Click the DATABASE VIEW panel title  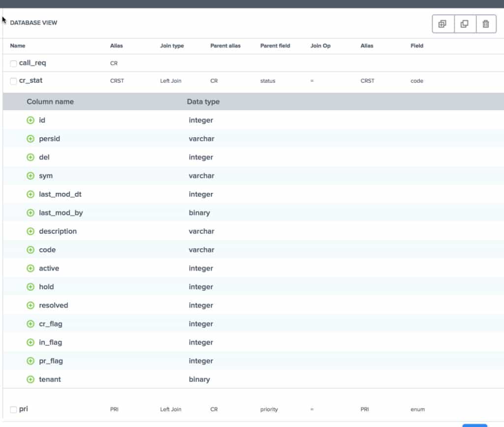33,23
